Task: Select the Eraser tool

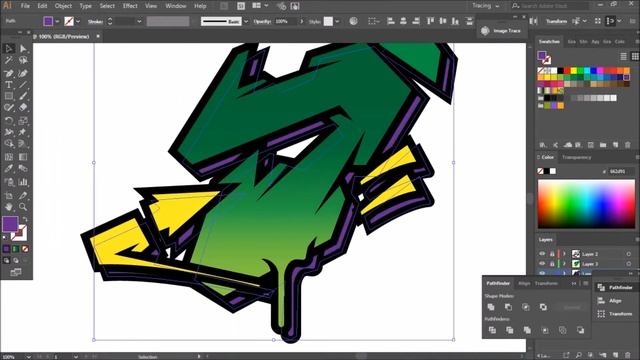Action: tap(23, 108)
